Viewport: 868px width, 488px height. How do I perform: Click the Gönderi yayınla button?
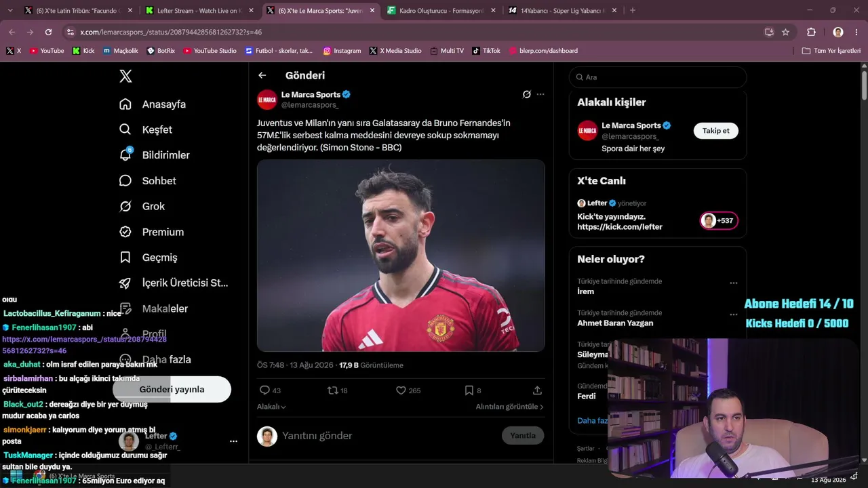pyautogui.click(x=172, y=390)
